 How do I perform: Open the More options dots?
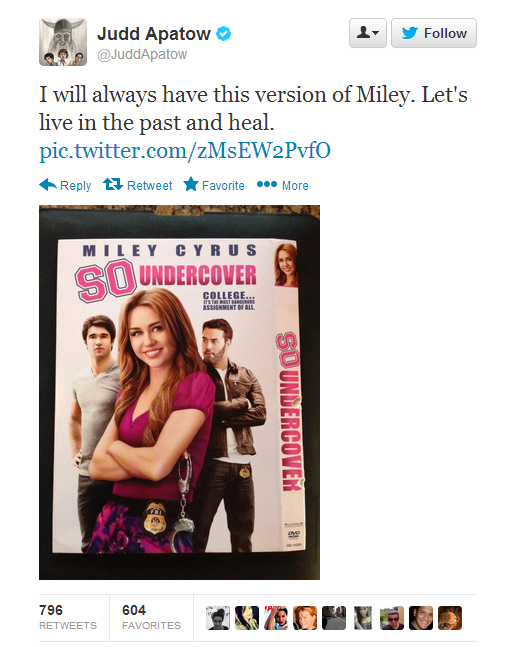(x=267, y=184)
